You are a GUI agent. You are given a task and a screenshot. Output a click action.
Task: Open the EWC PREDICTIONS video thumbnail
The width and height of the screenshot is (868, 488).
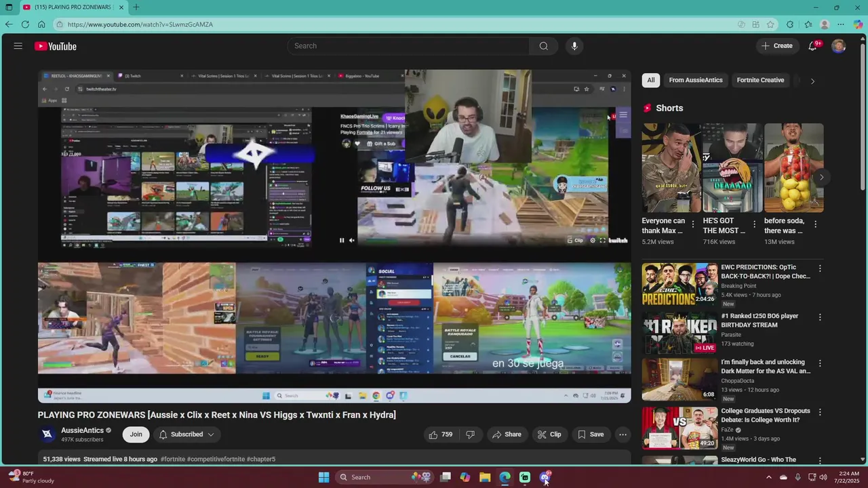[x=679, y=284]
